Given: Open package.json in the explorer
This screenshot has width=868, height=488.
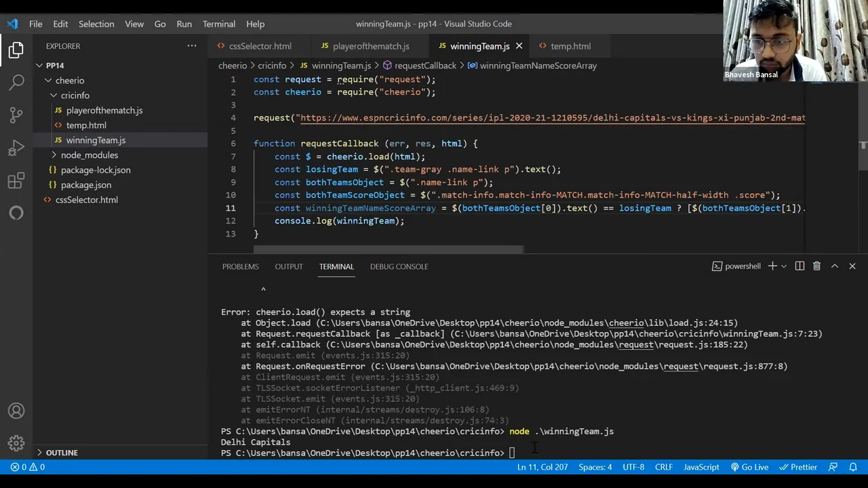Looking at the screenshot, I should 85,185.
